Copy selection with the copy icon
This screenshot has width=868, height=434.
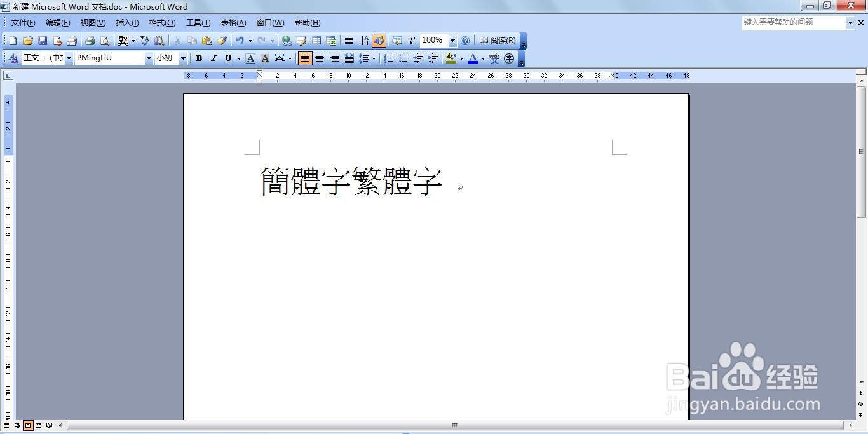coord(192,41)
